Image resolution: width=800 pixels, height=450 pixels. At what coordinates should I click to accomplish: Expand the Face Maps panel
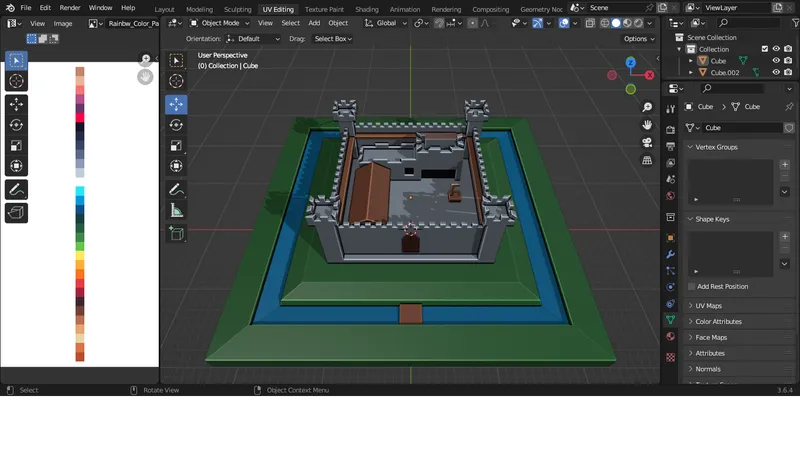pyautogui.click(x=690, y=337)
